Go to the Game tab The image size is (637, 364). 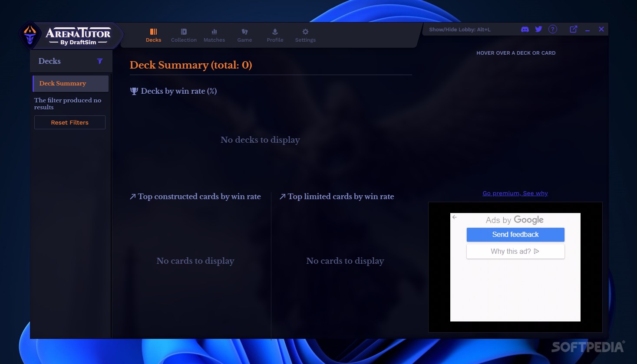[244, 35]
